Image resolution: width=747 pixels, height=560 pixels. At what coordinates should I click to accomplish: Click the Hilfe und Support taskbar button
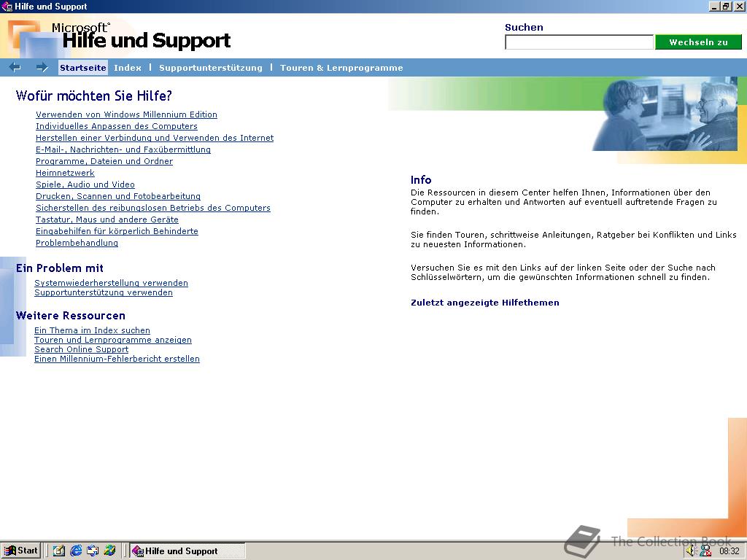[x=187, y=551]
